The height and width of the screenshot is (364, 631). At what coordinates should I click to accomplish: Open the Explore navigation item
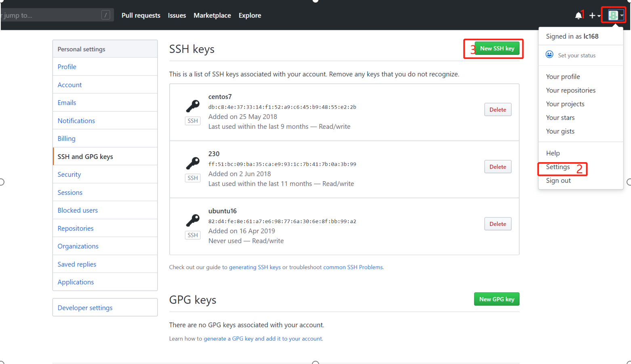(250, 15)
